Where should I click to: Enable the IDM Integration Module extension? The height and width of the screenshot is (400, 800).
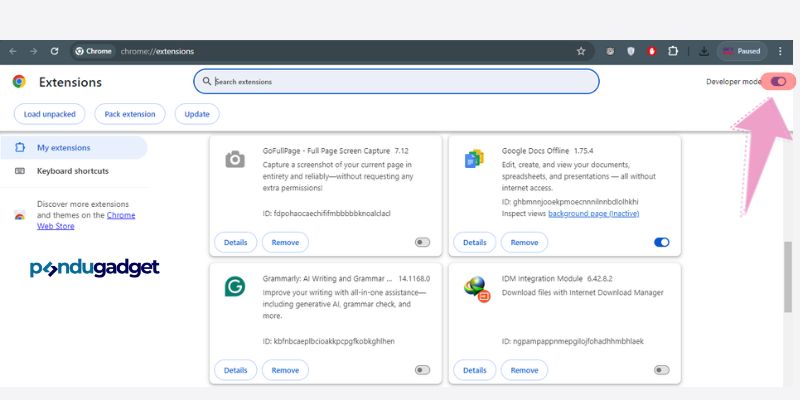[661, 370]
